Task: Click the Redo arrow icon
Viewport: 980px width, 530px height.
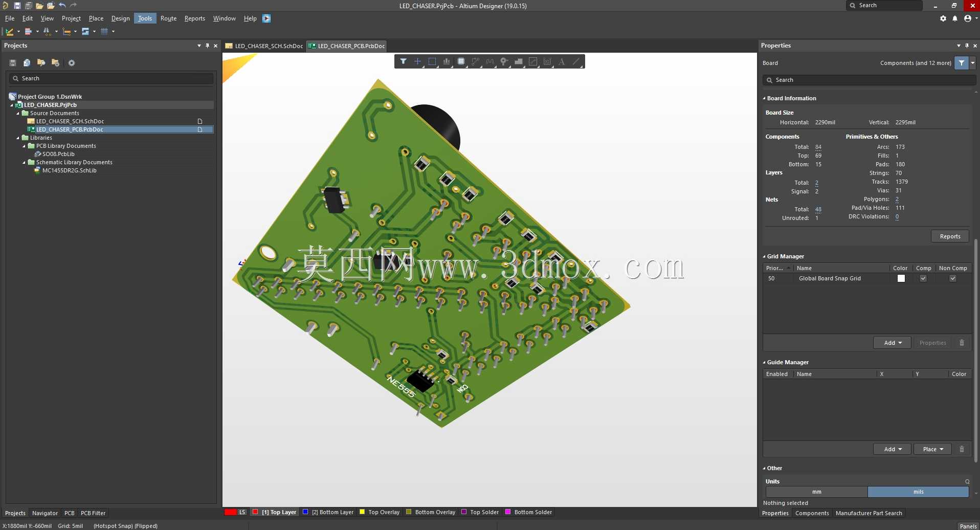Action: click(73, 6)
